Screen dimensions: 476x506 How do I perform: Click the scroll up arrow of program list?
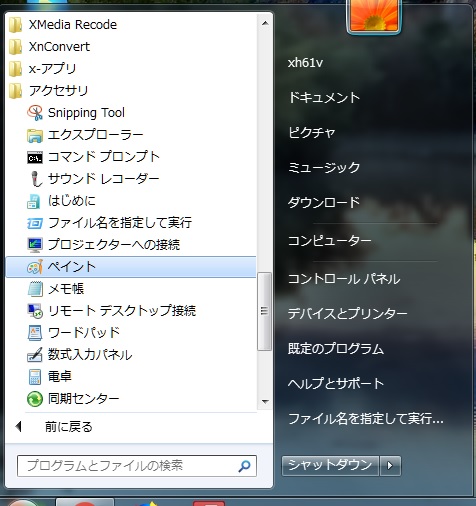click(265, 23)
